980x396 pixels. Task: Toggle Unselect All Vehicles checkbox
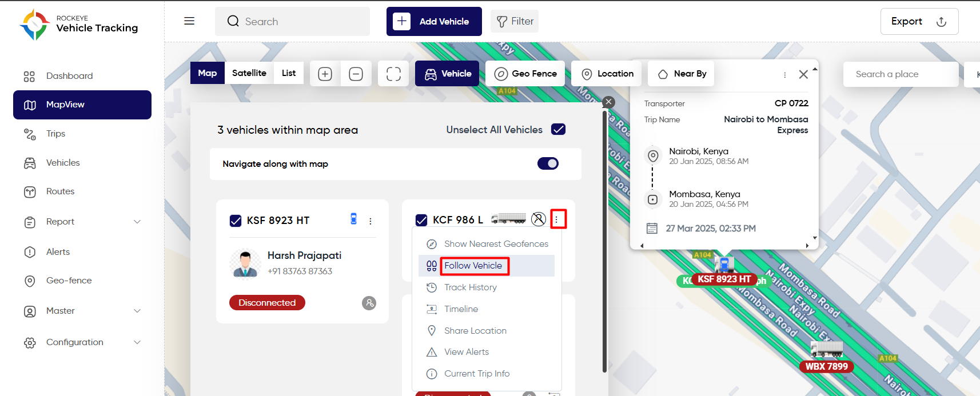point(559,129)
